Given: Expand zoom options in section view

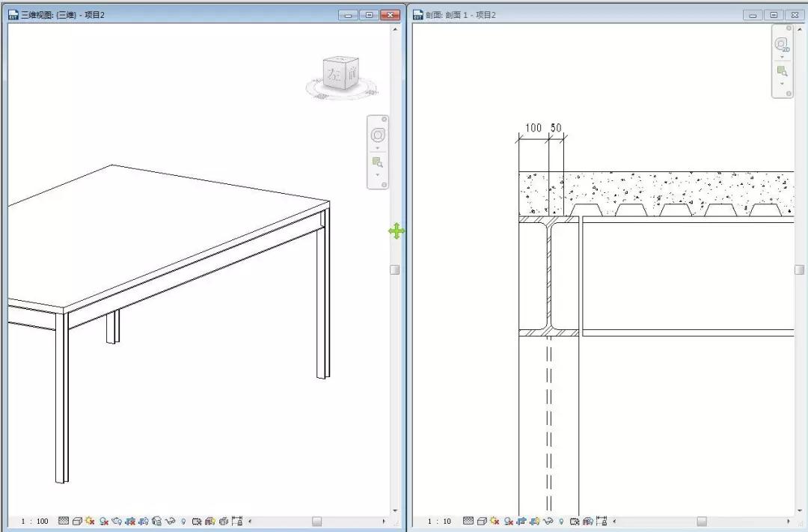Looking at the screenshot, I should pyautogui.click(x=783, y=84).
